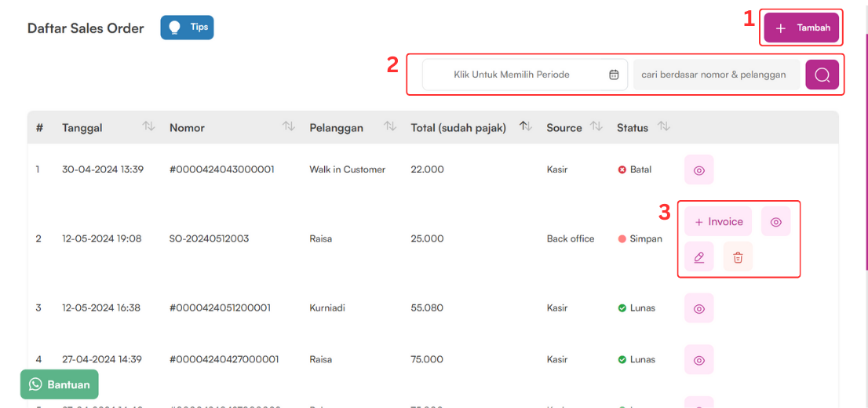Sort by the Pelanggan column arrows

(x=390, y=127)
